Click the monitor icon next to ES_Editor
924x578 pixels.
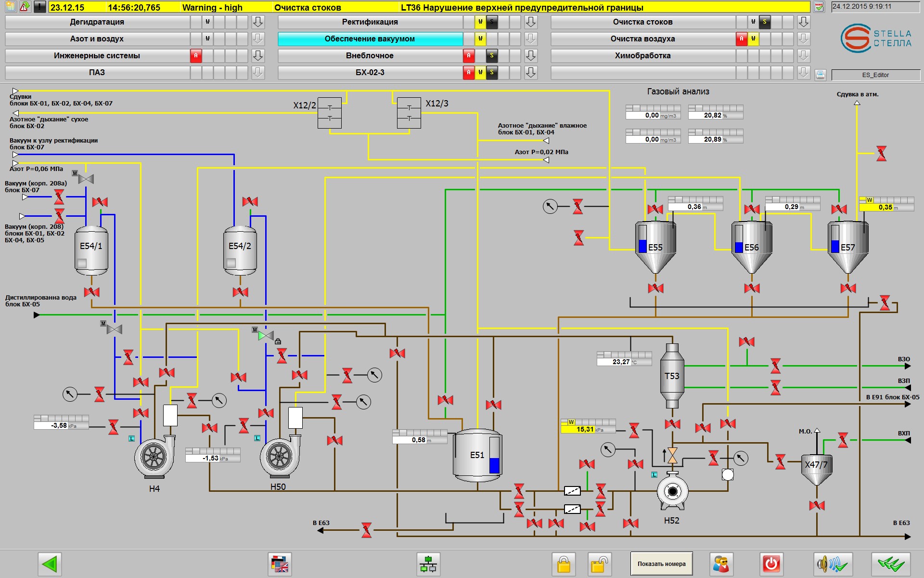pos(821,75)
